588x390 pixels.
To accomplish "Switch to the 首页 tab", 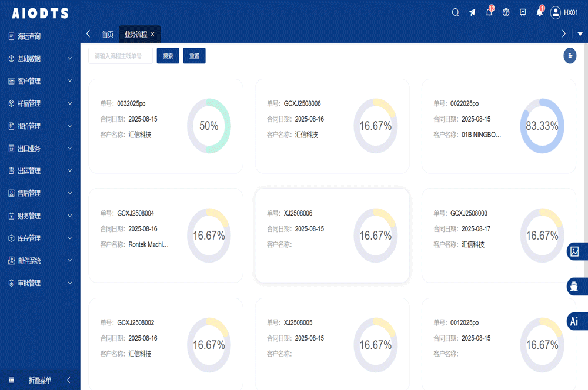I will (x=108, y=35).
